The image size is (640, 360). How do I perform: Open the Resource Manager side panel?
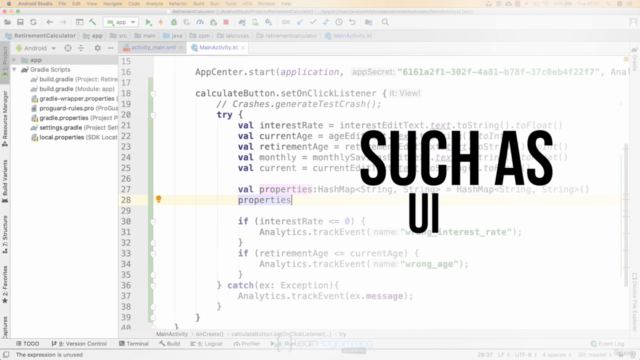pos(5,119)
